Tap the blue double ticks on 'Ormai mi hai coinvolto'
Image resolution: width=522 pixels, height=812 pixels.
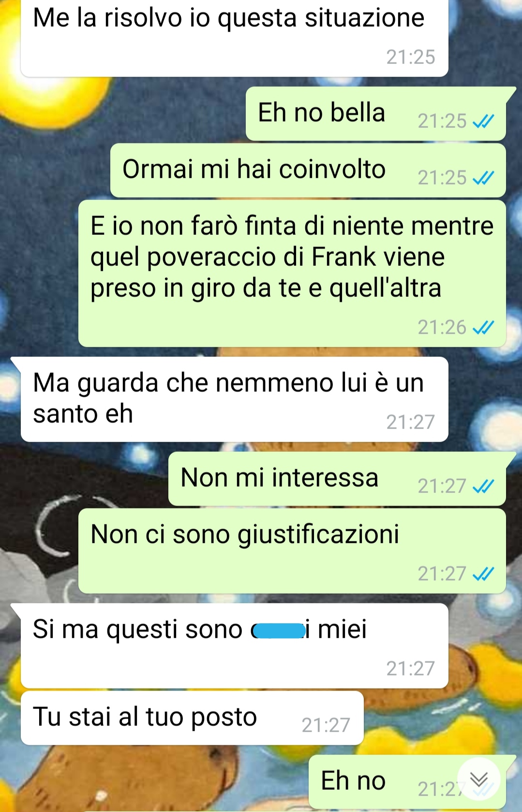point(483,178)
